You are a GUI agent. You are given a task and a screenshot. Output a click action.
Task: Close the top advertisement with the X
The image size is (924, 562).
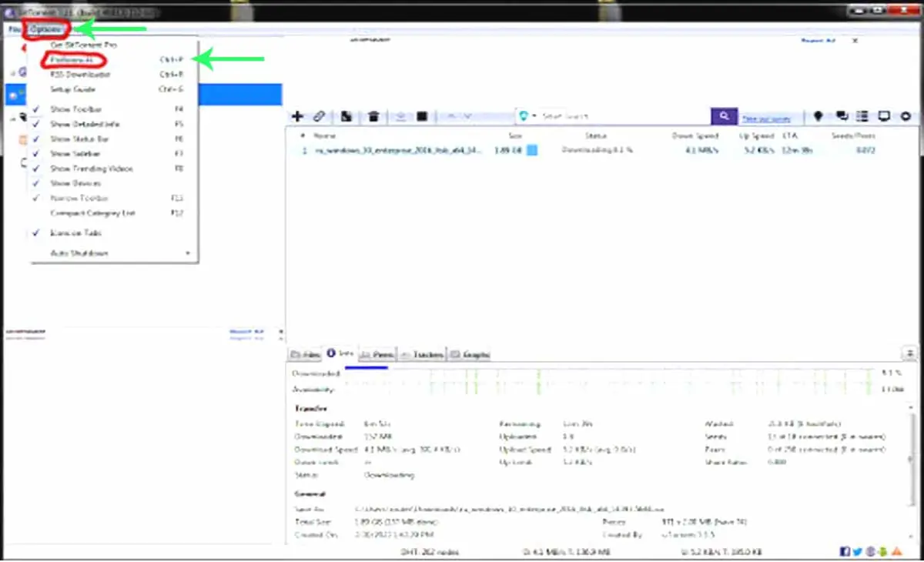pos(854,40)
